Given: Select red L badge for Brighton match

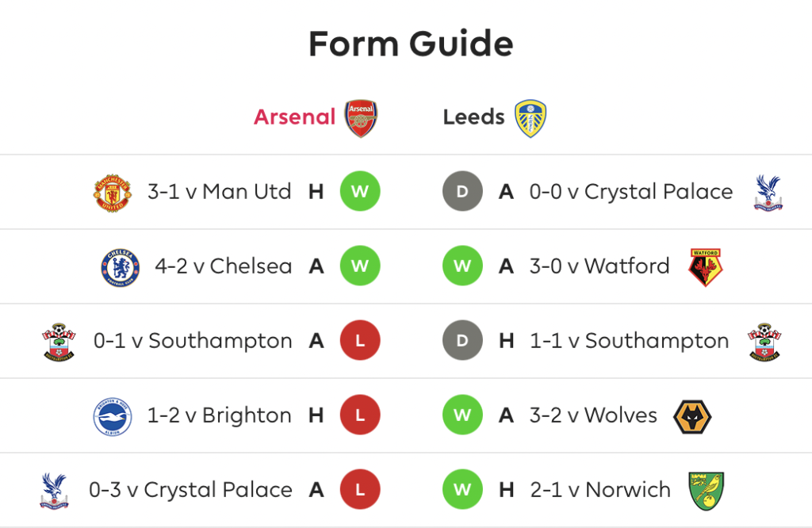Looking at the screenshot, I should point(360,415).
